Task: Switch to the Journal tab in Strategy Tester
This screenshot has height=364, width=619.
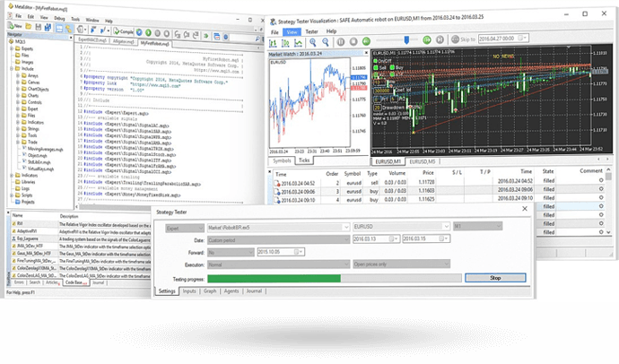Action: [254, 291]
